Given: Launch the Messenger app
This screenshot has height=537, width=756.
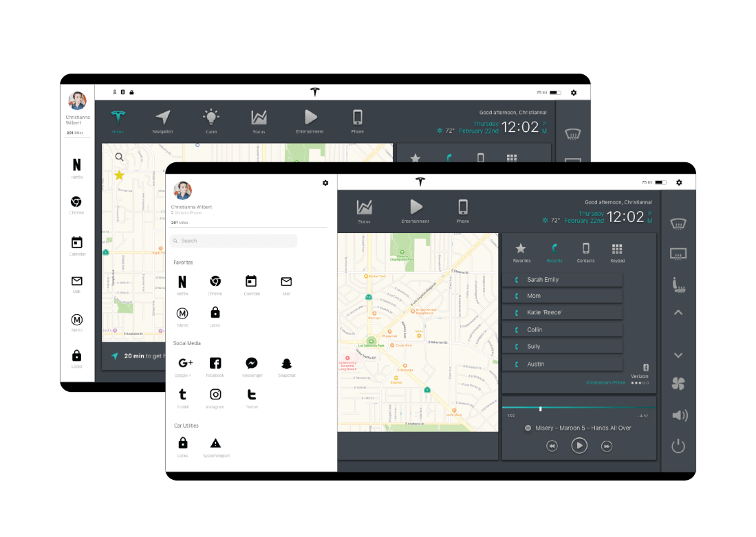Looking at the screenshot, I should click(x=252, y=364).
